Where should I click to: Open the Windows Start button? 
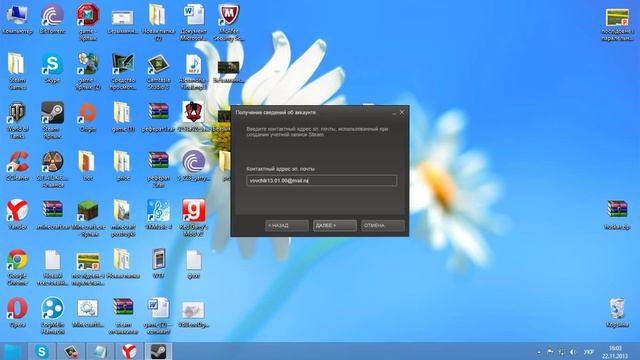13,351
